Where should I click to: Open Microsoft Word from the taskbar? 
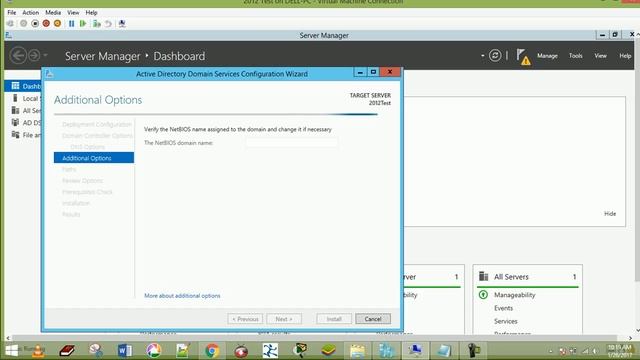[124, 351]
